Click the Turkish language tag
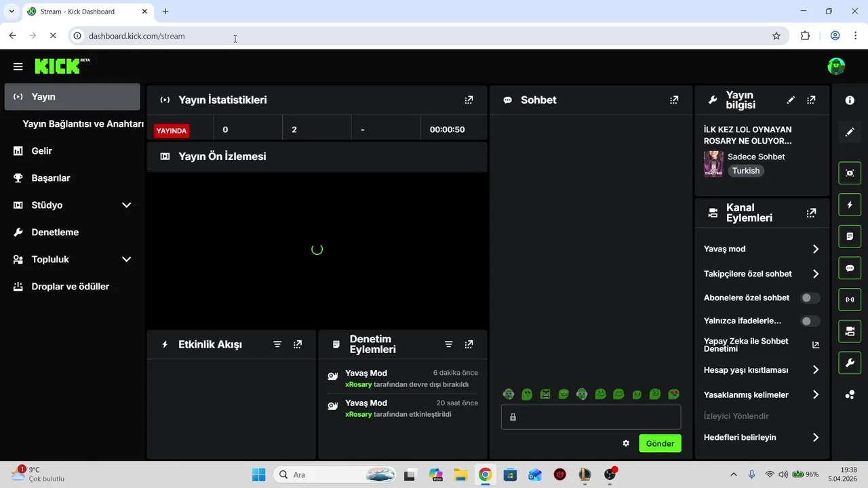The image size is (868, 488). (746, 171)
